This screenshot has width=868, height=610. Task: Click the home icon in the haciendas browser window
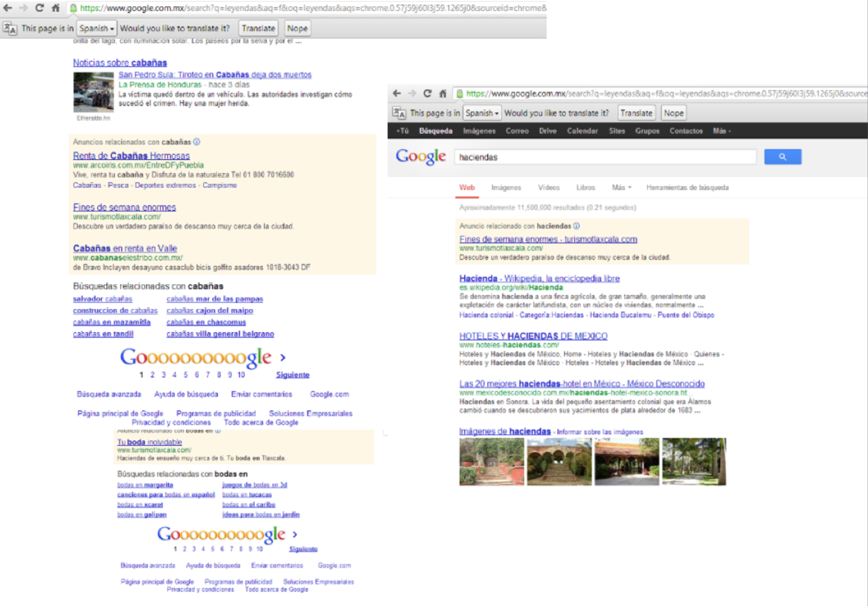pos(443,93)
